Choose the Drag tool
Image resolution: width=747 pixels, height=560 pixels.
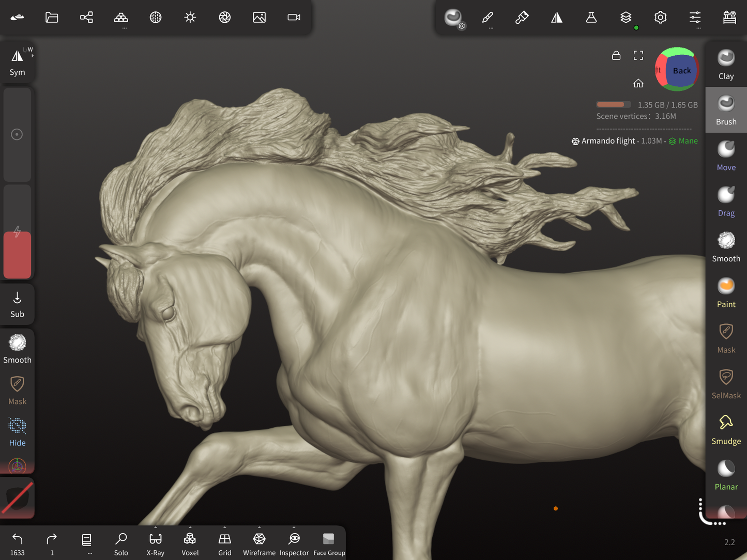click(x=726, y=201)
